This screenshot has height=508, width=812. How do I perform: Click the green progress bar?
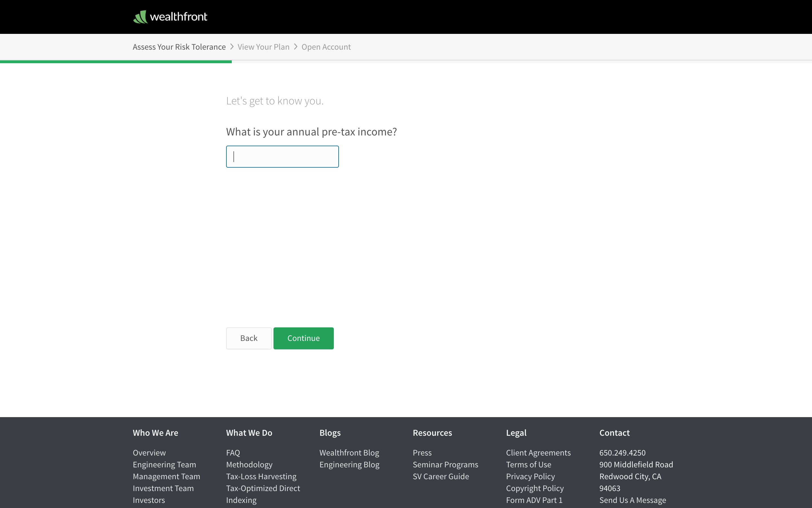[x=116, y=62]
